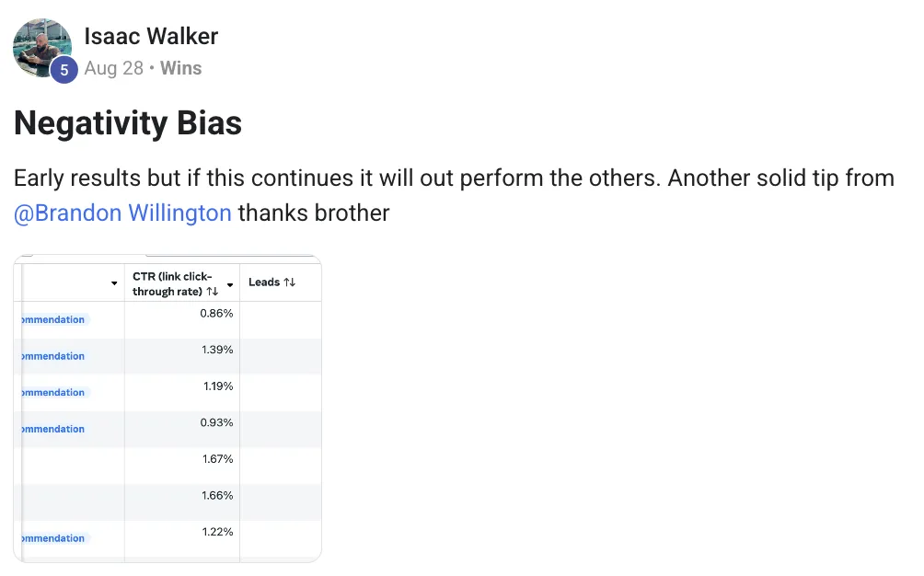Click the Leads column sort arrows
The width and height of the screenshot is (924, 576).
pyautogui.click(x=290, y=282)
